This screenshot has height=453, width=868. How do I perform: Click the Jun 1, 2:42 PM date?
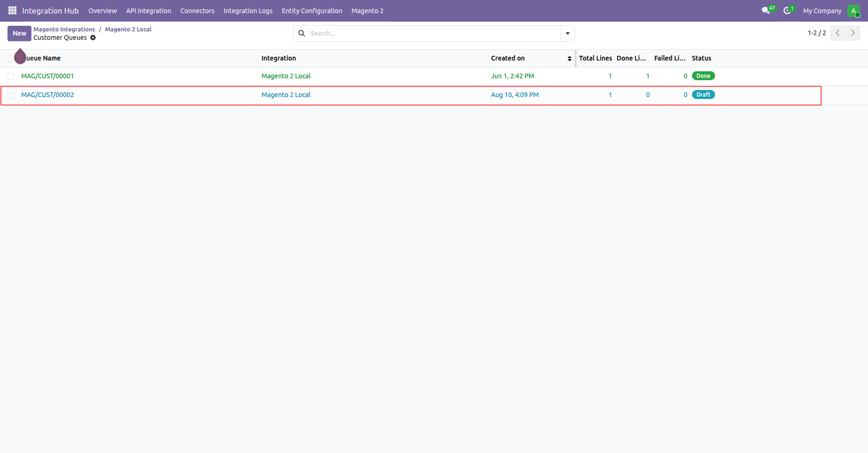(x=512, y=76)
